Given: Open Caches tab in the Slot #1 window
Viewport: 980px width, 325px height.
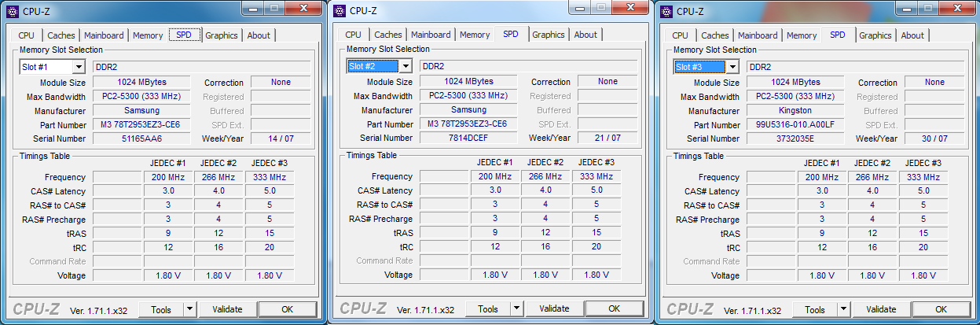Looking at the screenshot, I should (x=61, y=35).
